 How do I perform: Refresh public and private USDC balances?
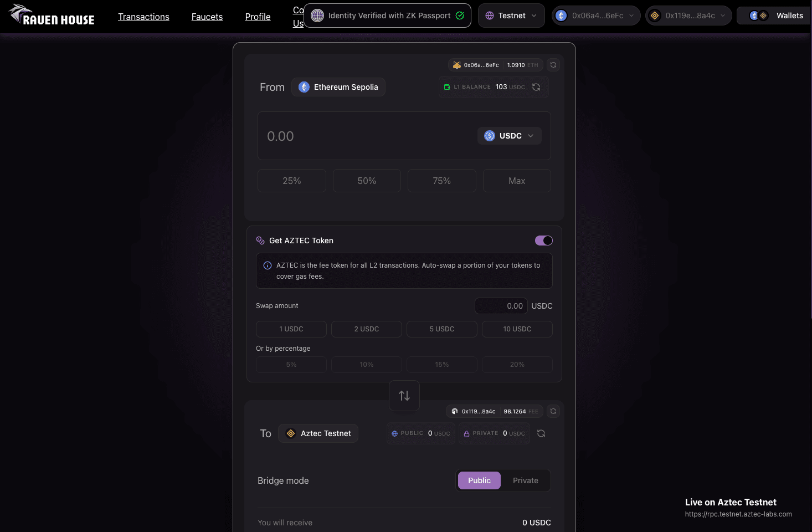point(541,433)
